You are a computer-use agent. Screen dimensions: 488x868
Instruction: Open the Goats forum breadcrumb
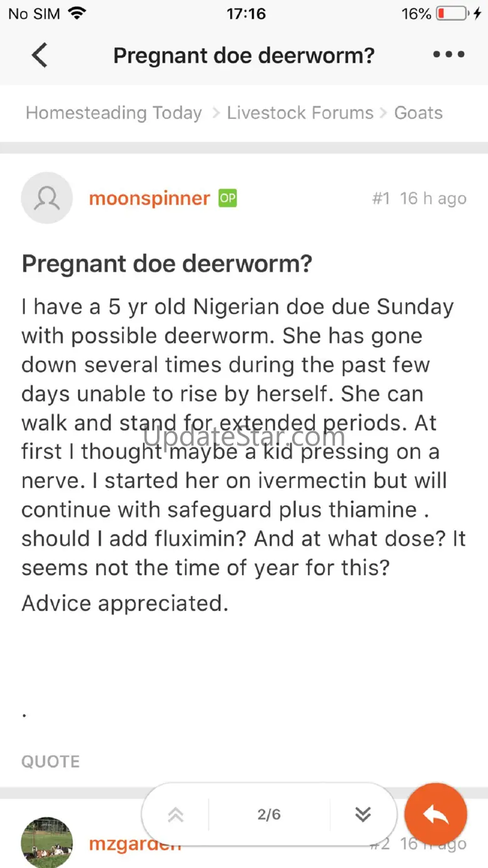pos(418,113)
